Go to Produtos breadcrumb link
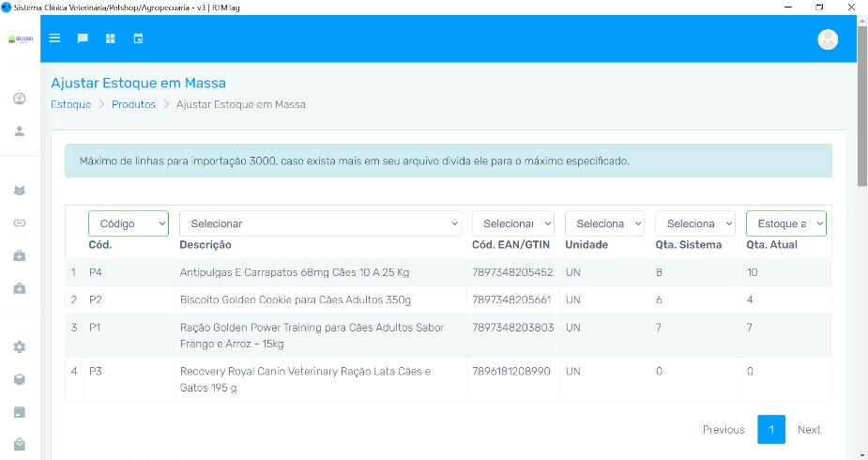 tap(133, 104)
